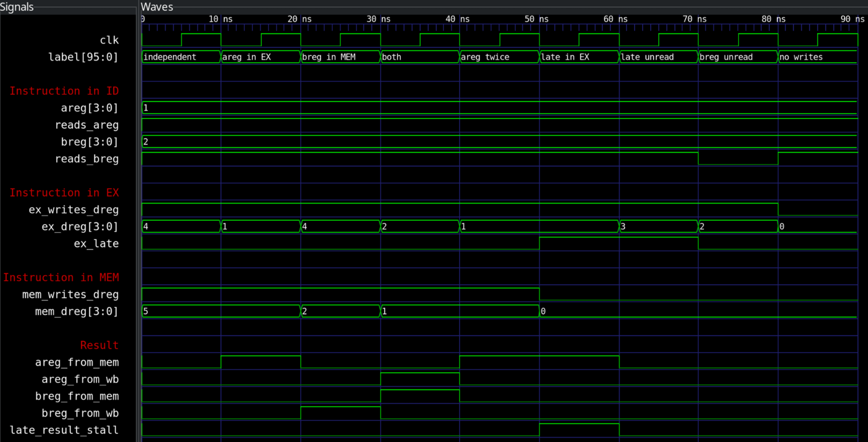This screenshot has height=442, width=868.
Task: Select the mem_writes_dreg signal
Action: 70,294
